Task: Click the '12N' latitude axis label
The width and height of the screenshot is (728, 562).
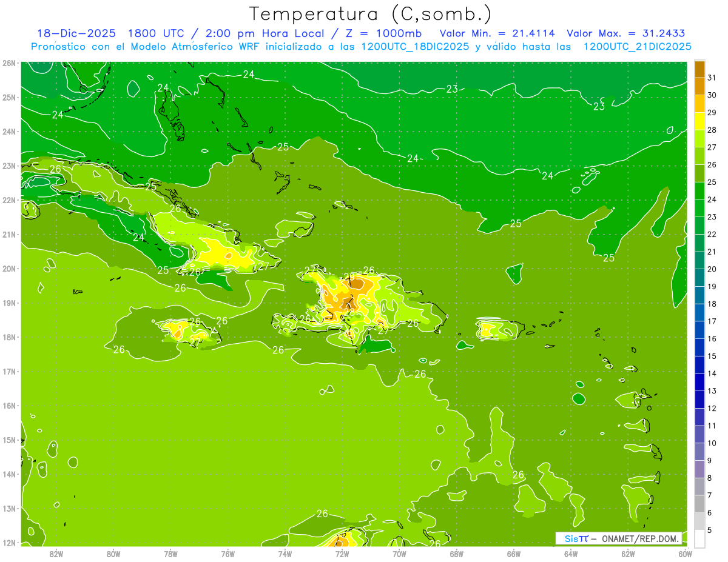Action: pyautogui.click(x=9, y=543)
